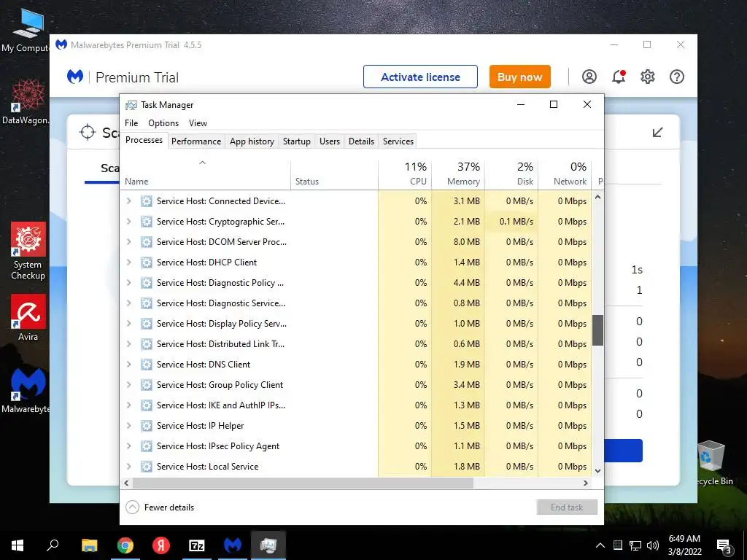The width and height of the screenshot is (747, 560).
Task: Open Malwarebytes notifications bell
Action: pos(619,77)
